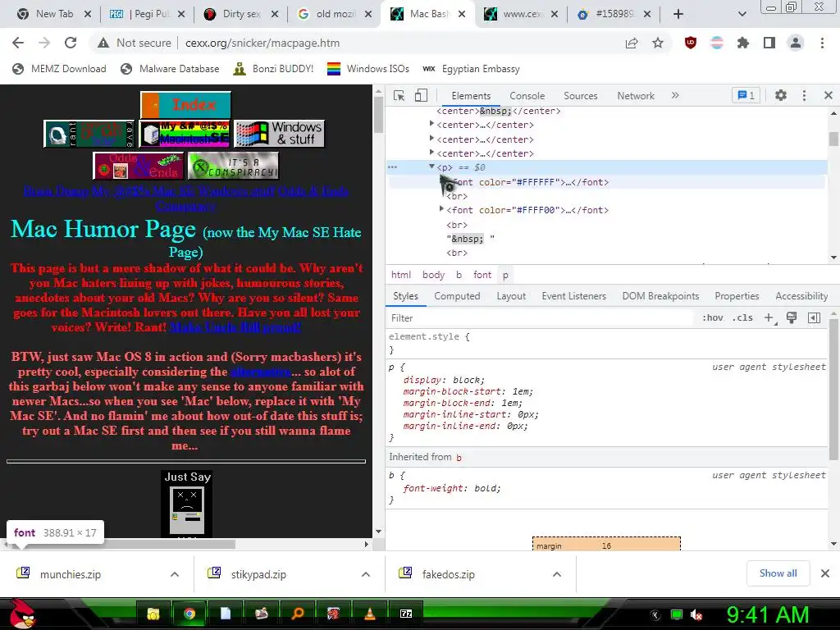Focus the styles Filter input field

coord(541,318)
